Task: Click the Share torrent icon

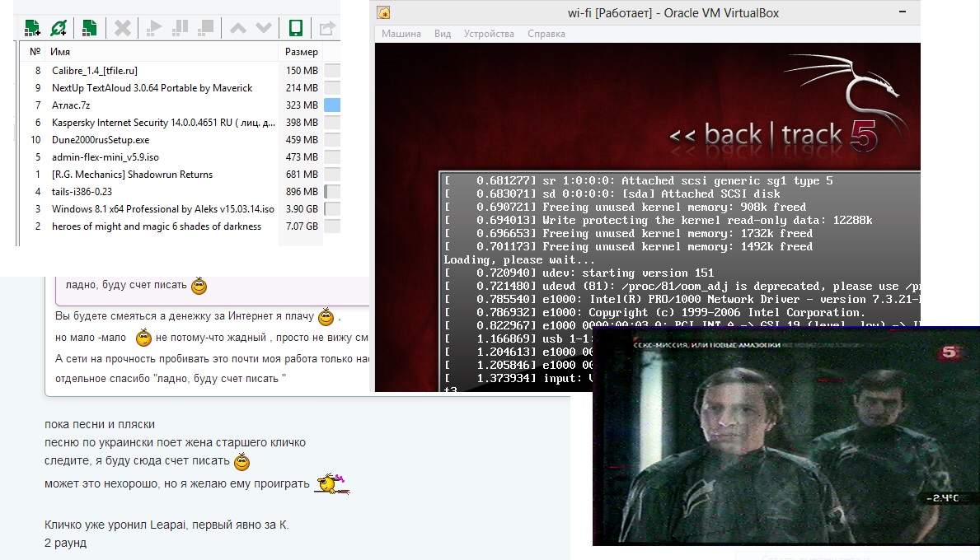Action: [x=327, y=27]
